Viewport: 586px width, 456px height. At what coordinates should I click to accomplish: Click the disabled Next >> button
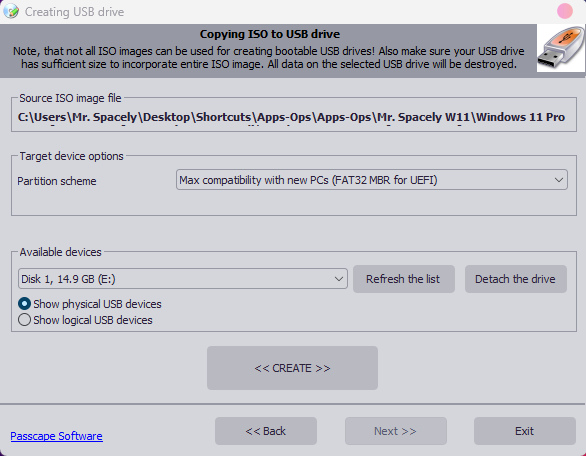tap(396, 431)
